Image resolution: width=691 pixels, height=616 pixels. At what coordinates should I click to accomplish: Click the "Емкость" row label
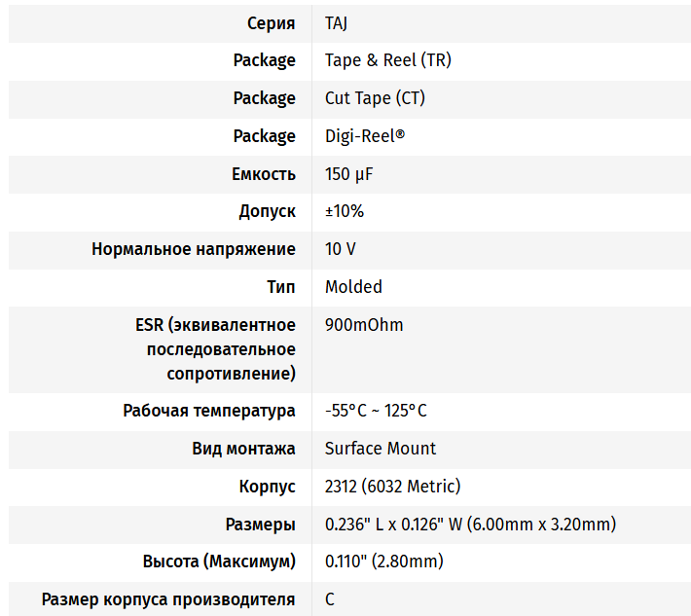pos(263,174)
